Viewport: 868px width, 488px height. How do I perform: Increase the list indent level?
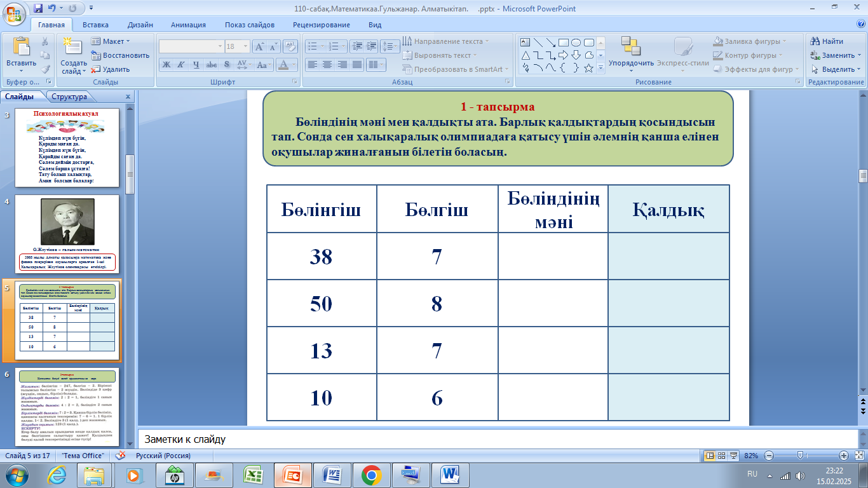[372, 46]
